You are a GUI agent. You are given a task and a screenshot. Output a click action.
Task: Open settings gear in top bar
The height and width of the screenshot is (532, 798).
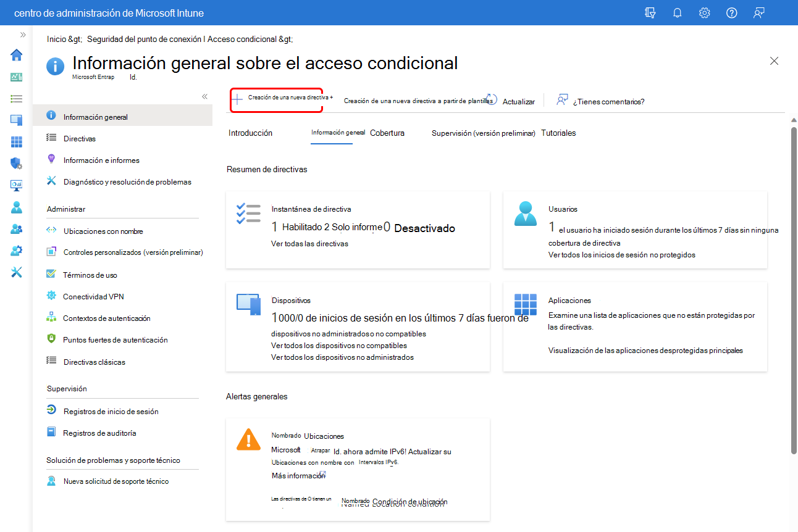[704, 12]
